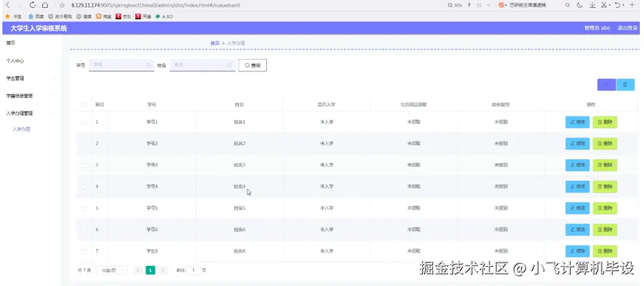This screenshot has height=286, width=644.
Task: Check the row 学号2 checkbox
Action: [x=84, y=144]
